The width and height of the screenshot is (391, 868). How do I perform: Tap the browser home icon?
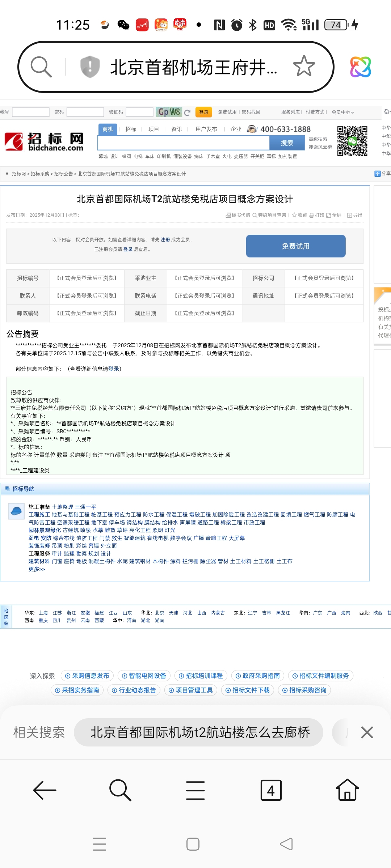coord(348,790)
